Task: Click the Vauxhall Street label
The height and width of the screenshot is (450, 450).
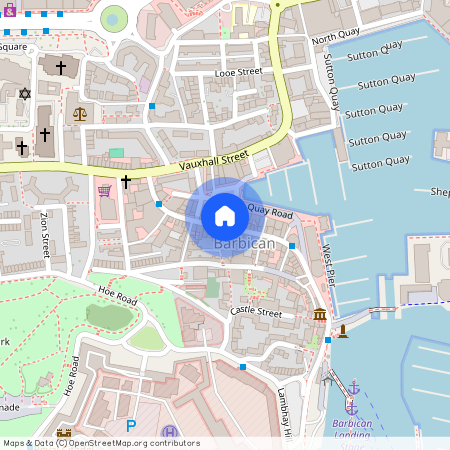Action: [x=214, y=160]
